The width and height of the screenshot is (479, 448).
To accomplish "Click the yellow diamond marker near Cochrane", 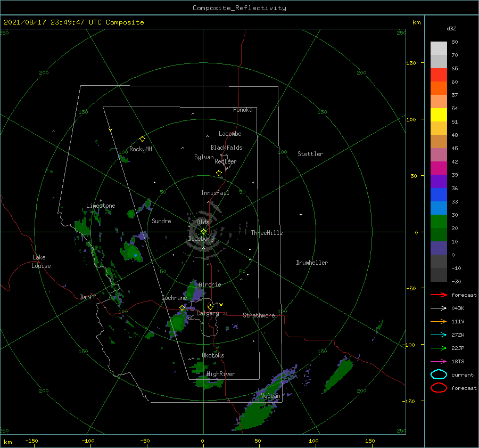I will coord(182,308).
